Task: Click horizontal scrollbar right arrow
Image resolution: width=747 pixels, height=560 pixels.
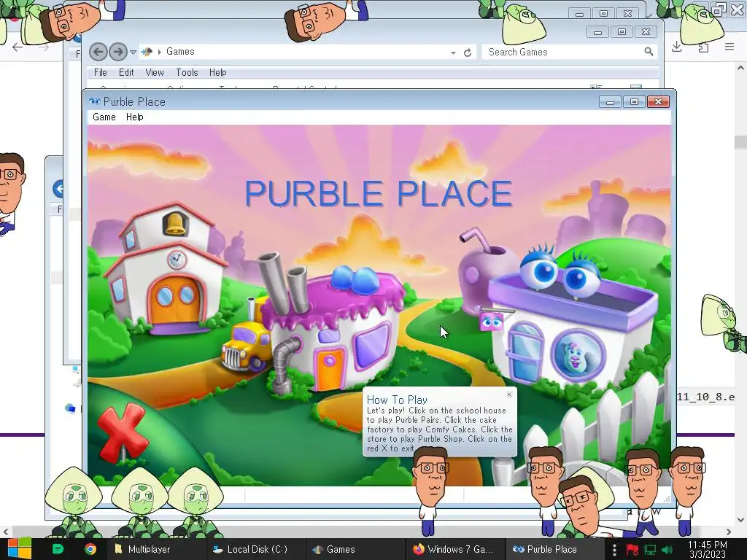Action: point(729,532)
